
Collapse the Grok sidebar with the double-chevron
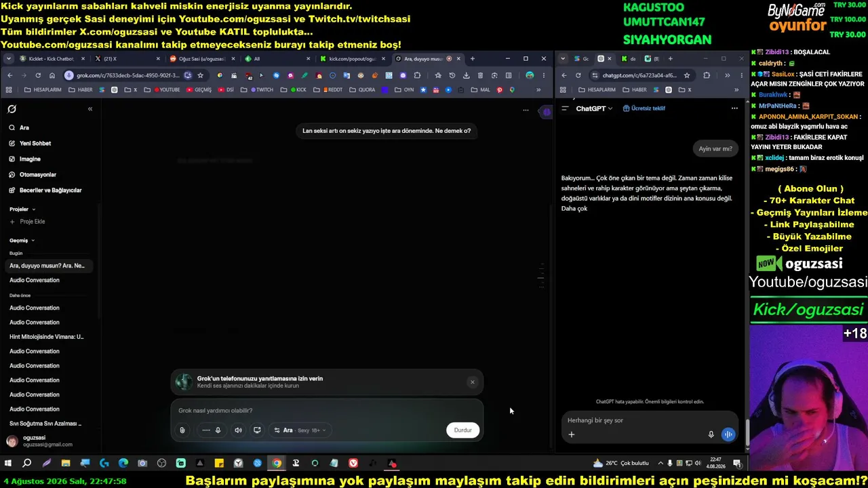[x=90, y=108]
